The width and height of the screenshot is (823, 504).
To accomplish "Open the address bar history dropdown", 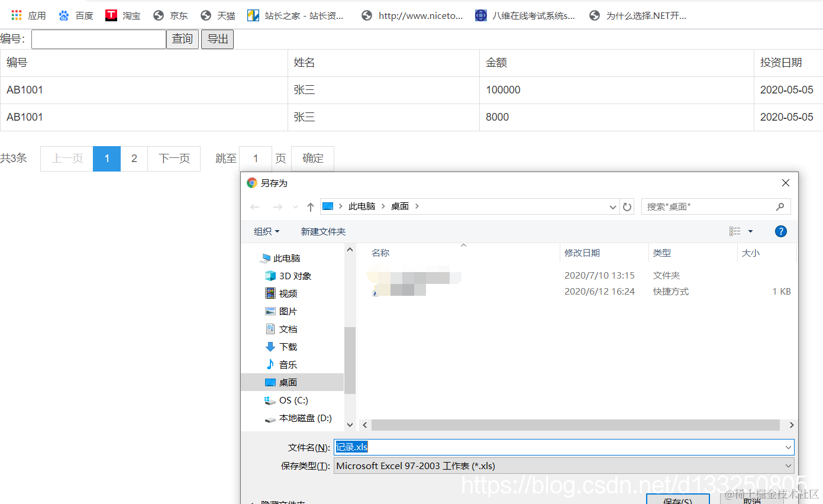I will point(613,207).
